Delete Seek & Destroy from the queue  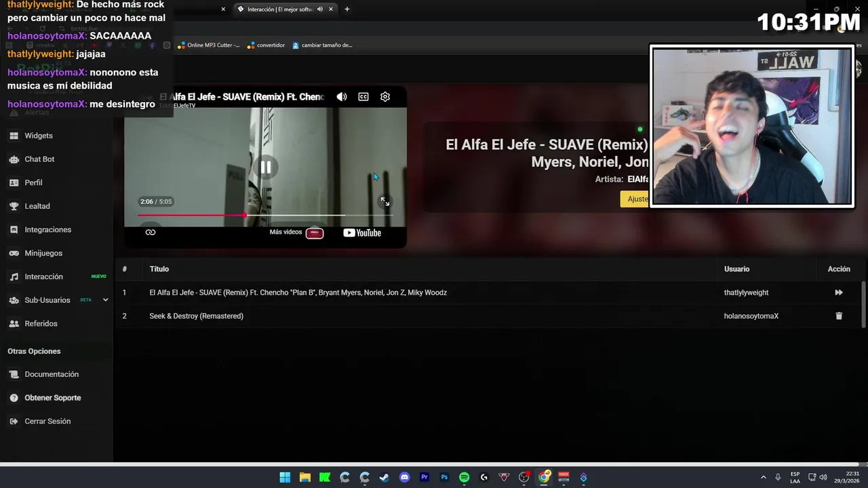click(839, 316)
